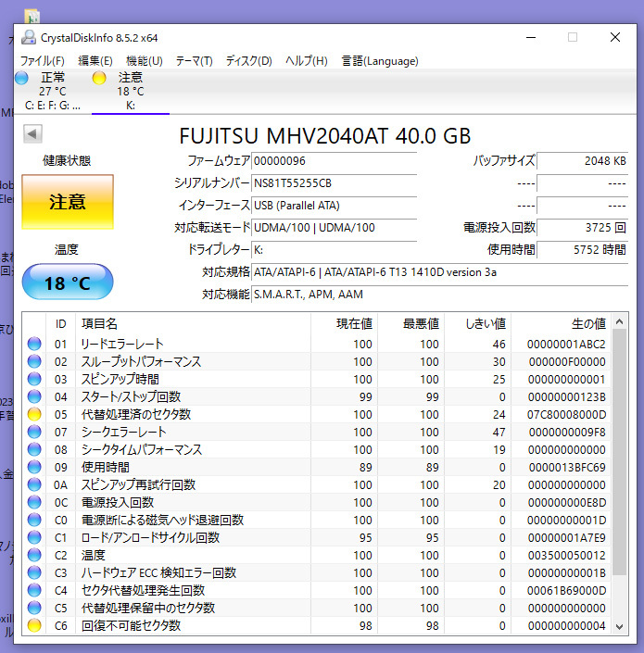Click status icon for 03 スピンアップ時間
The width and height of the screenshot is (644, 653).
click(34, 379)
